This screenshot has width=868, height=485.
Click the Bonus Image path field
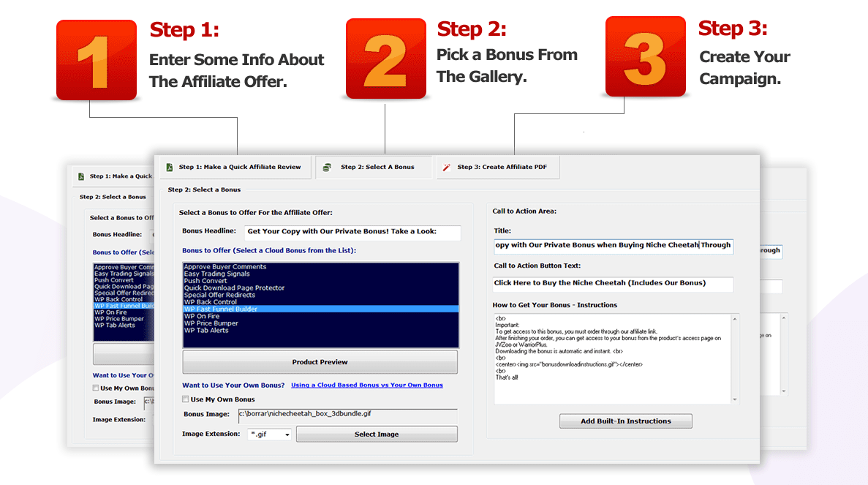coord(347,415)
